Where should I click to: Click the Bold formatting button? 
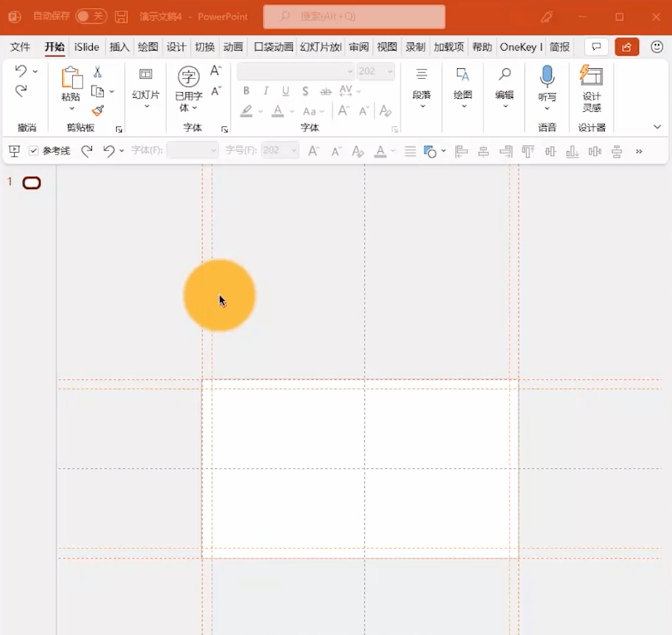coord(247,91)
